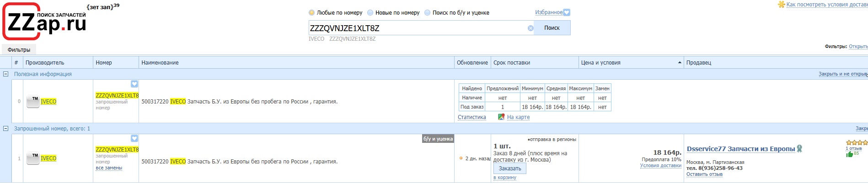Click IVECO manufacturer link in row 0
868x185 pixels.
click(x=48, y=102)
